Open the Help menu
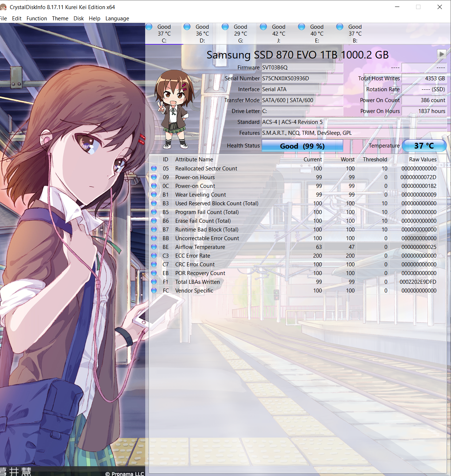451x476 pixels. coord(95,19)
